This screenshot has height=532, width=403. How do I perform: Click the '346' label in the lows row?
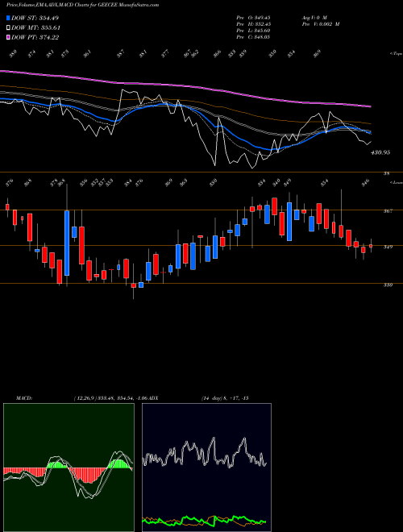pos(365,182)
